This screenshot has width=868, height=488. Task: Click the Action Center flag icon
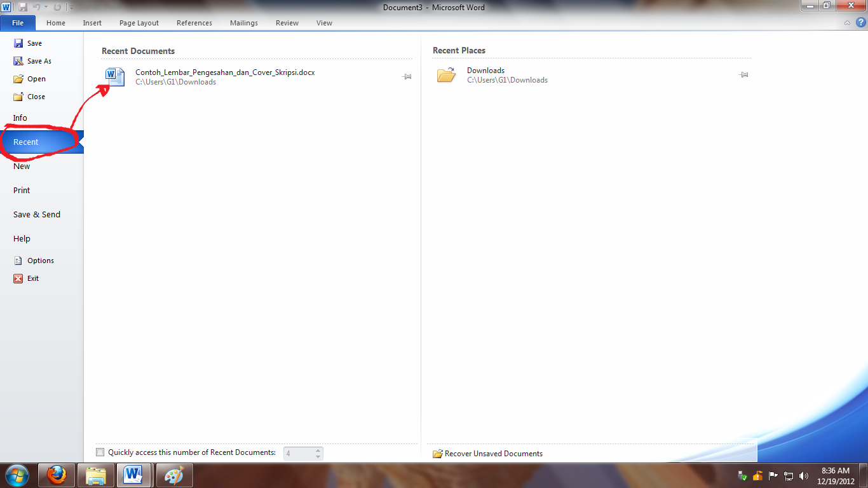click(773, 475)
